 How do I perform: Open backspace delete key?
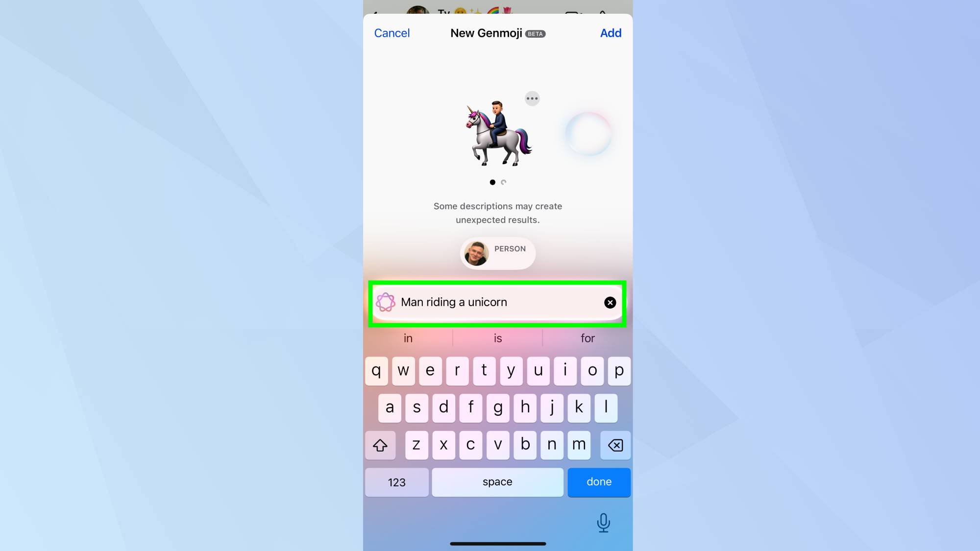coord(614,445)
